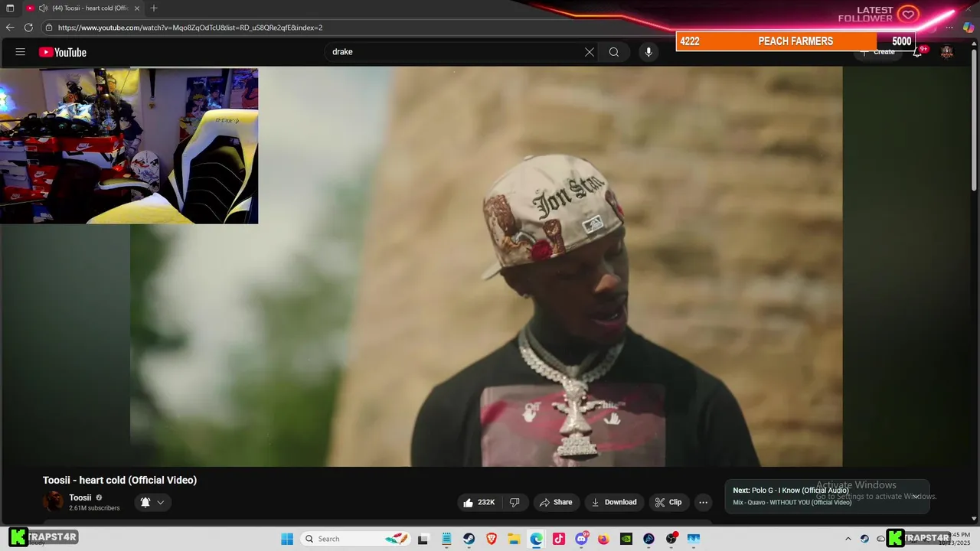Open File Explorer from the taskbar
The image size is (980, 551).
click(514, 539)
